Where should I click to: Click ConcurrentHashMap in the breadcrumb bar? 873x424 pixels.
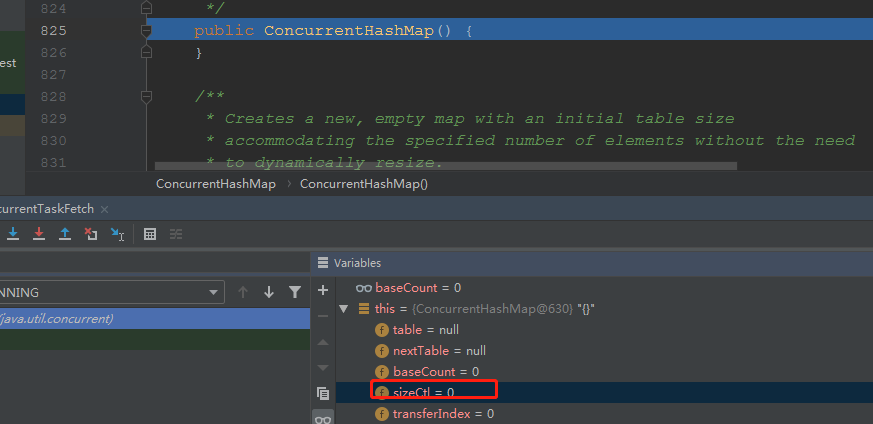214,184
